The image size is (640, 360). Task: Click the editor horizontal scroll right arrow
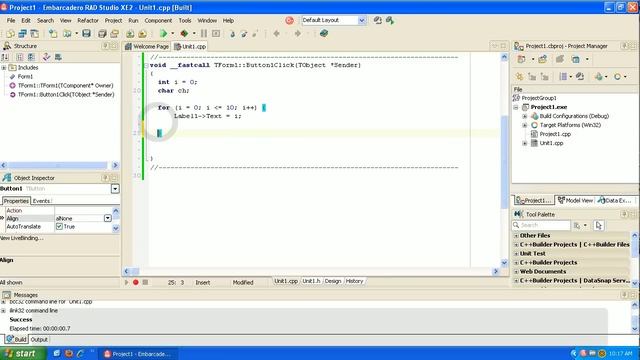point(496,271)
